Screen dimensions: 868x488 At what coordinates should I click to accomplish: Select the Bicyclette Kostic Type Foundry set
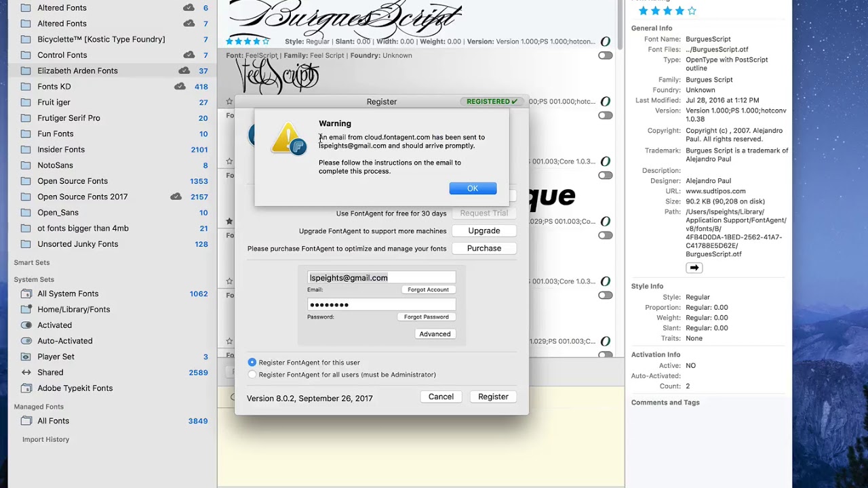point(101,39)
